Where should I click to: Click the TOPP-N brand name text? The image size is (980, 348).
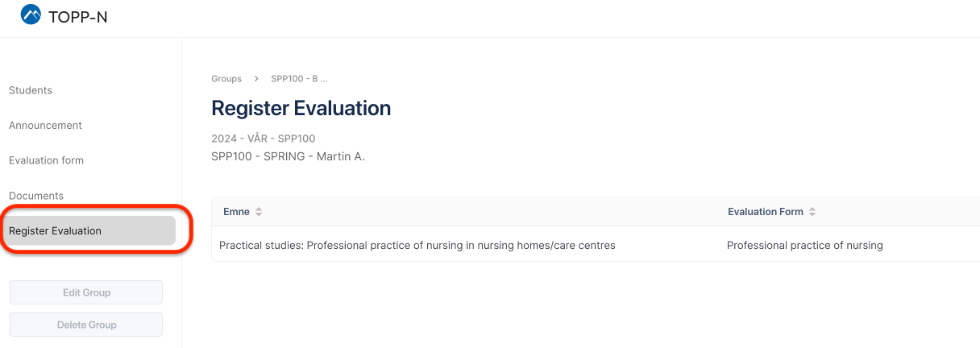coord(77,16)
